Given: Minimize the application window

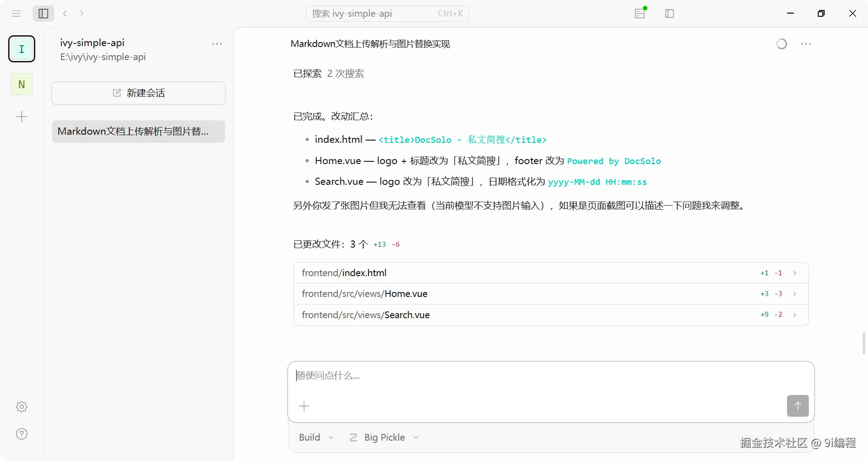Looking at the screenshot, I should click(x=790, y=14).
